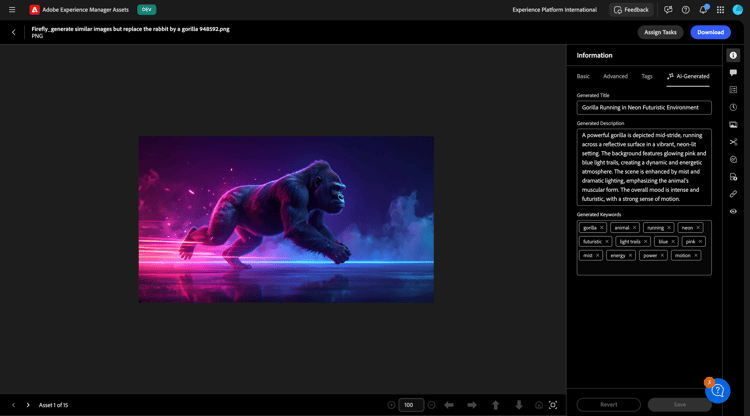750x416 pixels.
Task: Open the user profile avatar
Action: tap(738, 10)
